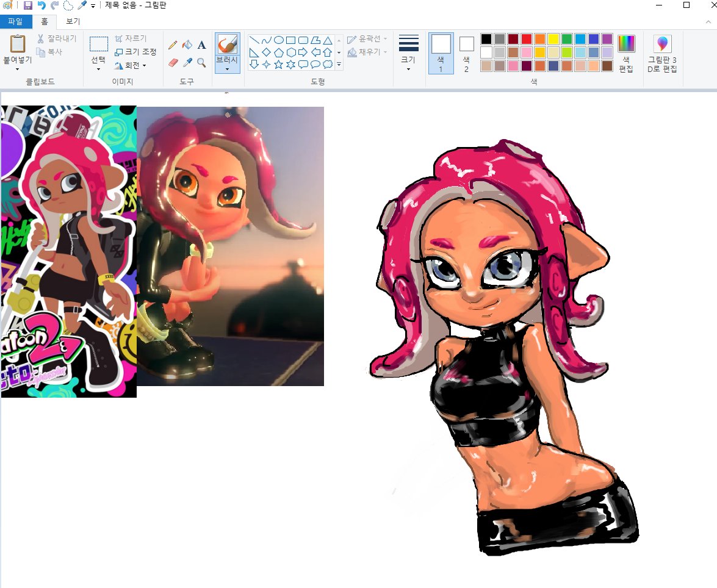
Task: Choose the Rectangle shape
Action: tap(291, 40)
